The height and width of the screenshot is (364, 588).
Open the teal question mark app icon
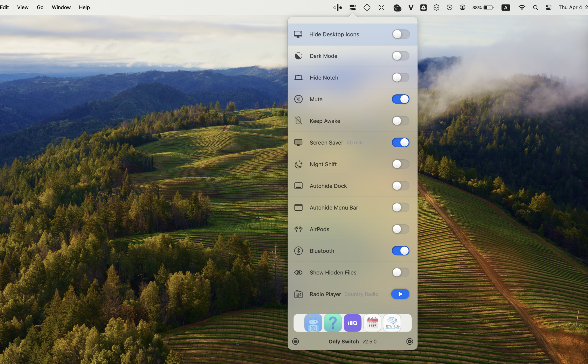pyautogui.click(x=333, y=323)
